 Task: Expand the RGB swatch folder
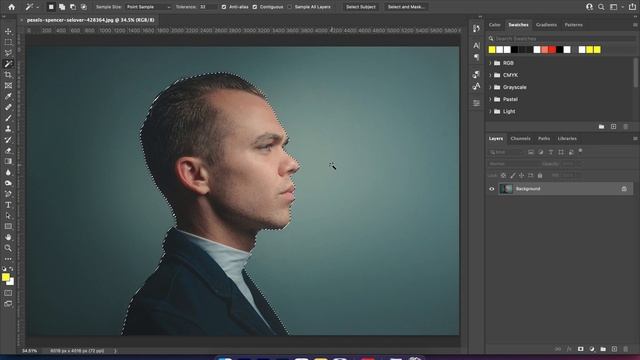coord(490,63)
